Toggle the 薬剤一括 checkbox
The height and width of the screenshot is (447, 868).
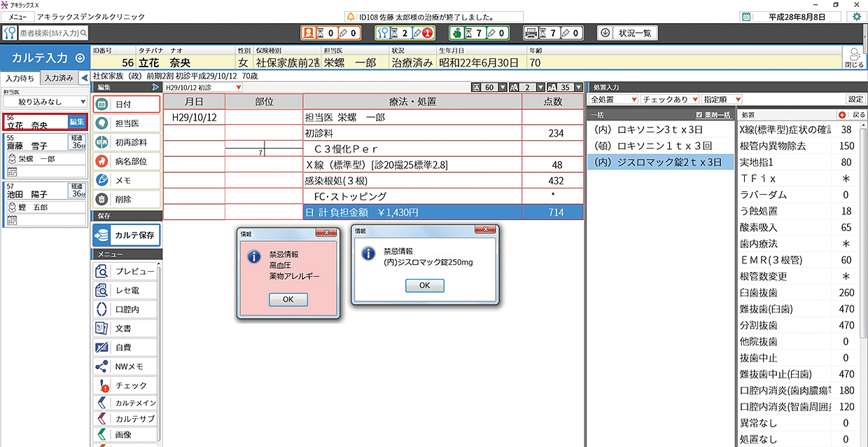[700, 115]
